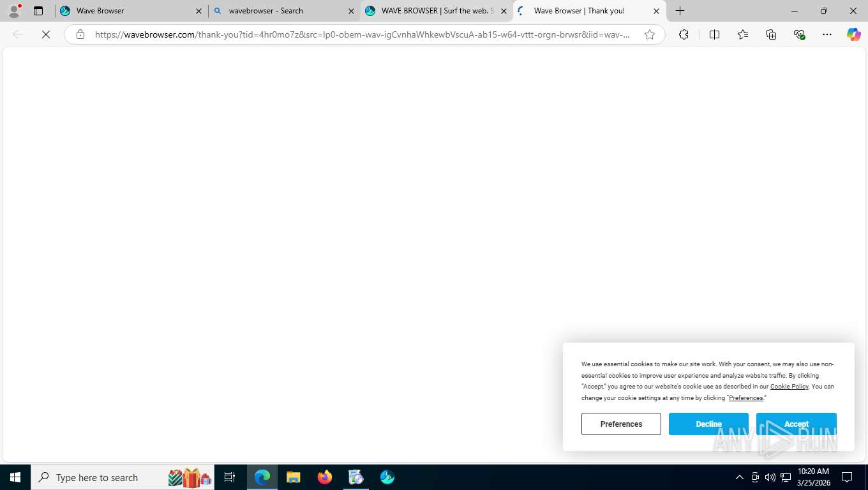
Task: Switch to the Wave Browser tab
Action: click(x=131, y=11)
